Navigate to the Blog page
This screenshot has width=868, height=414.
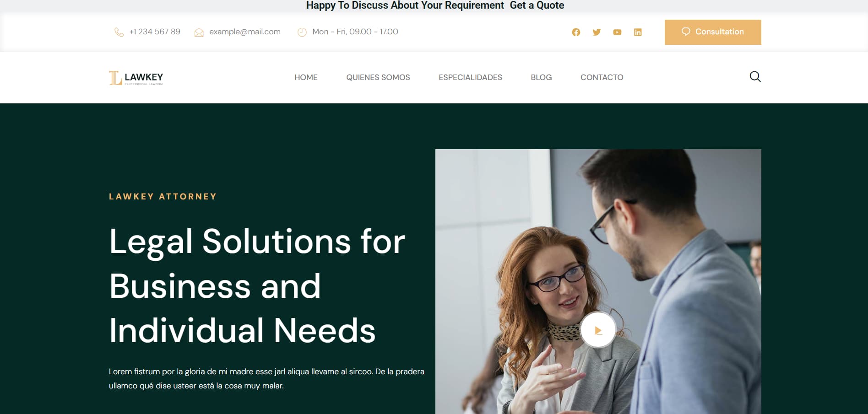click(541, 77)
